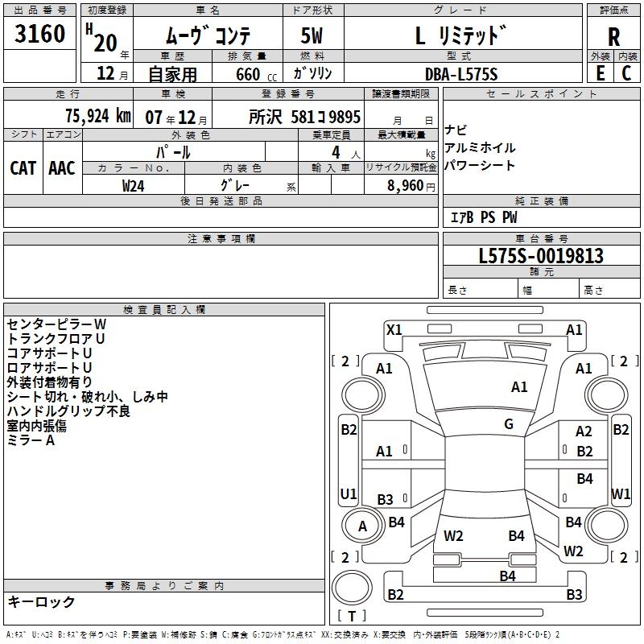Click the overall grade R

[x=613, y=36]
